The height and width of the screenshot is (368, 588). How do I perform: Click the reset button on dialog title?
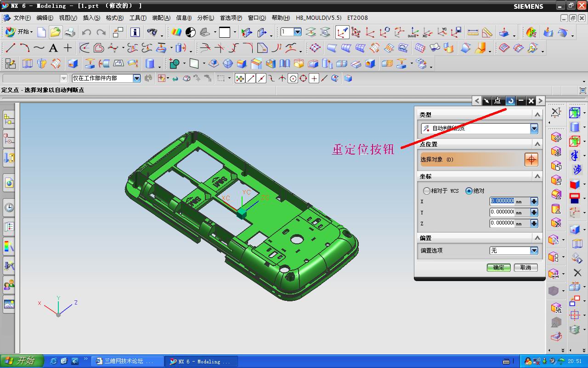[x=510, y=101]
